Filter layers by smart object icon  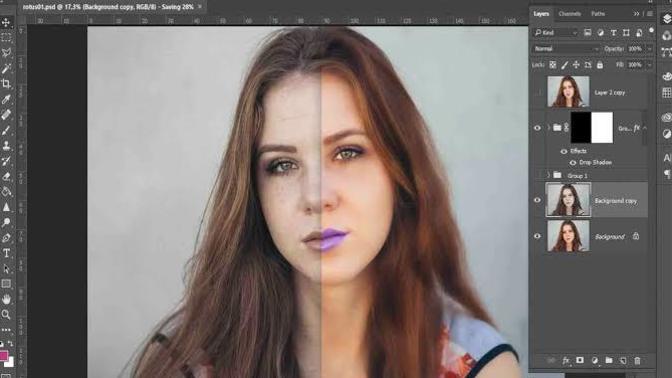click(x=639, y=33)
